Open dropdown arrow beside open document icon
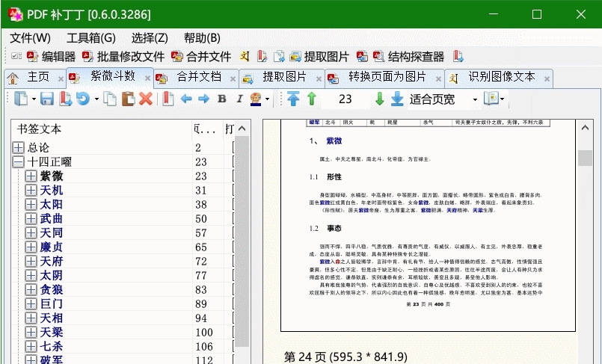The image size is (602, 364). [x=34, y=99]
